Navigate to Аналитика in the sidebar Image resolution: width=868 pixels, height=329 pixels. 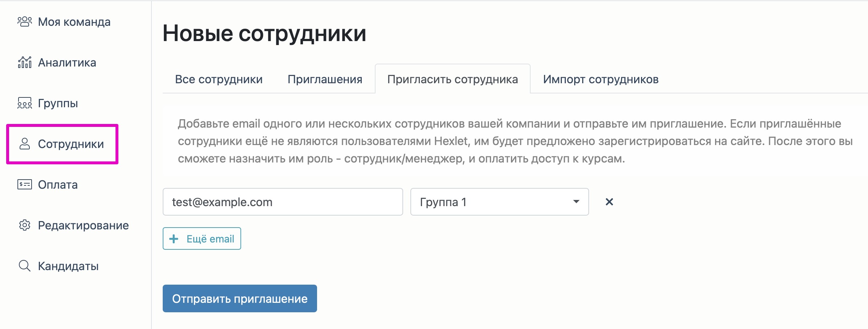point(67,63)
